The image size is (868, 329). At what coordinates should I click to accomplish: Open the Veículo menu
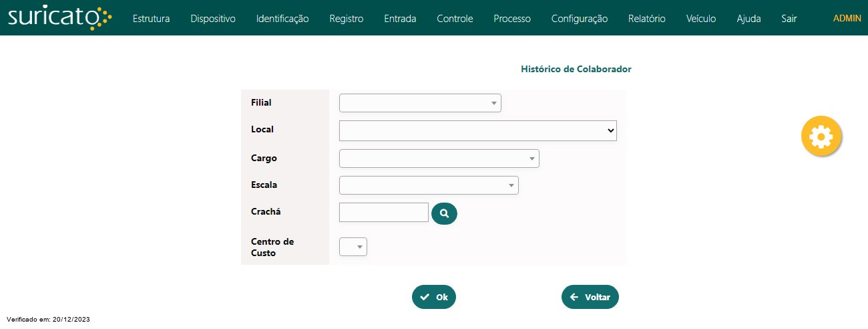[x=701, y=19]
